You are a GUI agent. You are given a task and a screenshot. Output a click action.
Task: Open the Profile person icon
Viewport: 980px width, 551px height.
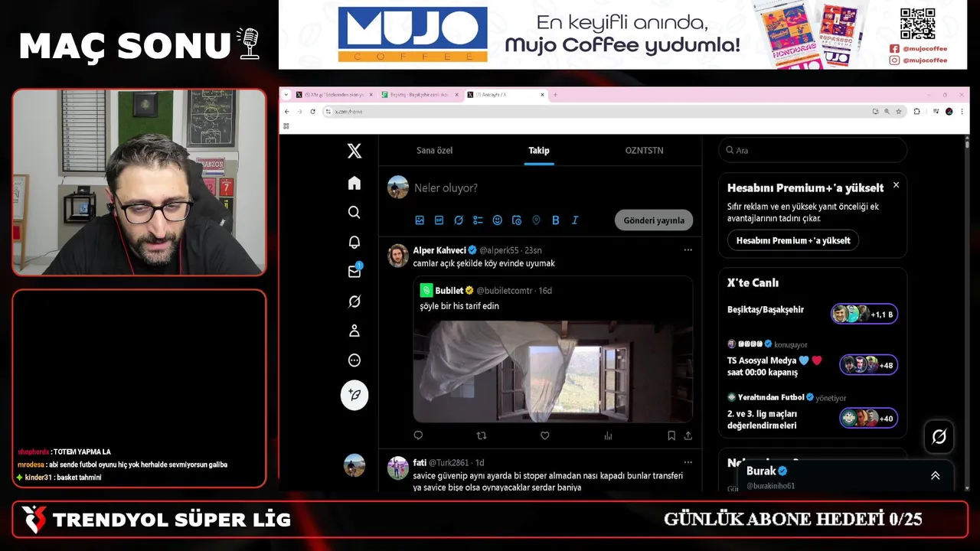point(354,331)
